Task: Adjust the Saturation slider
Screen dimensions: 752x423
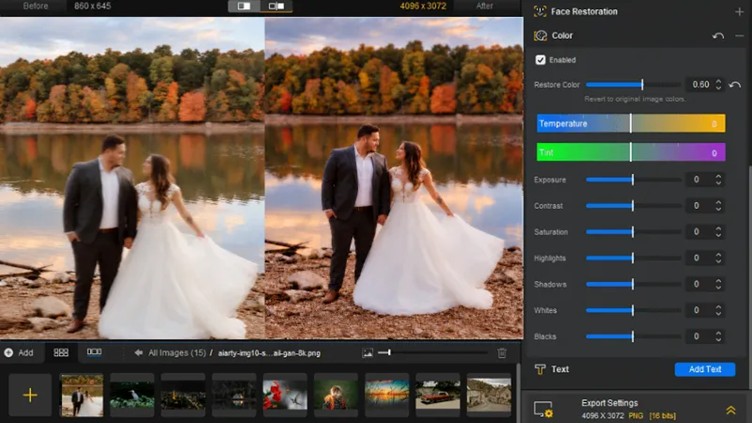Action: pos(633,232)
